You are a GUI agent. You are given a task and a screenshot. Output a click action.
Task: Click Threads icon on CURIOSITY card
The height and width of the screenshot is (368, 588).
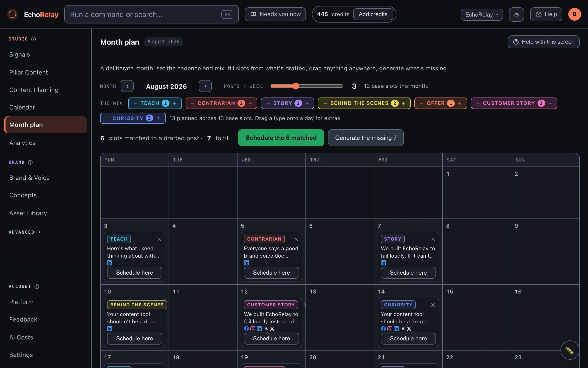(403, 329)
